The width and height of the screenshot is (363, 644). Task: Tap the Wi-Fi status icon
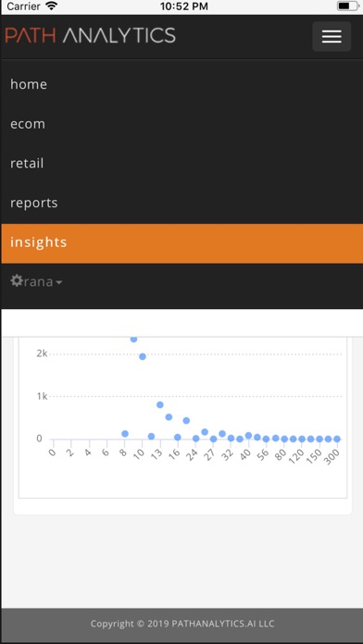pyautogui.click(x=51, y=6)
